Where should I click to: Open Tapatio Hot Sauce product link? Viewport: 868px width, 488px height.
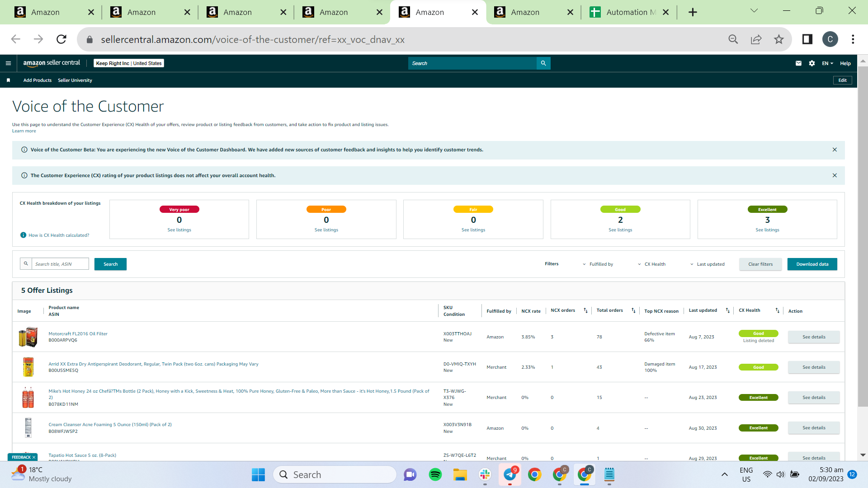pos(82,455)
